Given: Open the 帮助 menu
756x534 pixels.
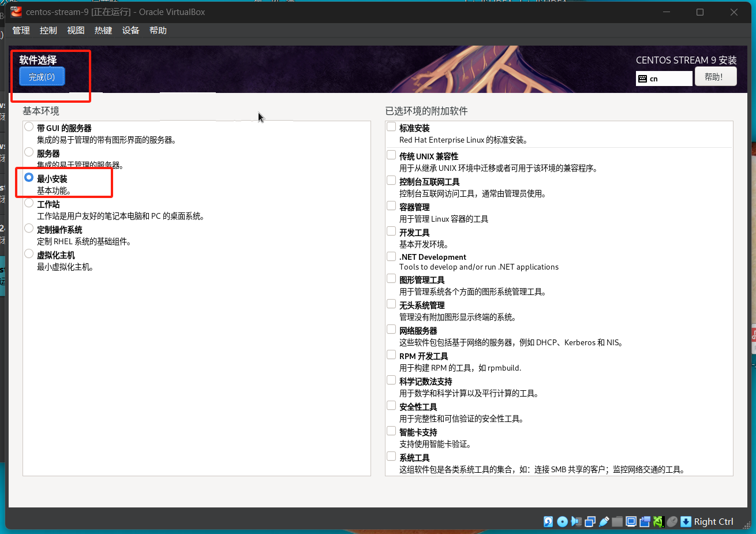Looking at the screenshot, I should click(x=158, y=31).
